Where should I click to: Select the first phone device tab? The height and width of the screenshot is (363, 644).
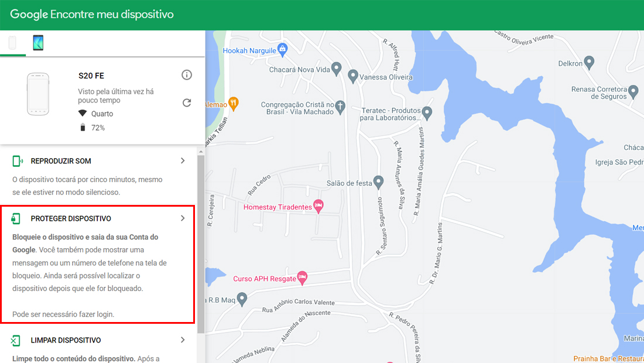12,43
